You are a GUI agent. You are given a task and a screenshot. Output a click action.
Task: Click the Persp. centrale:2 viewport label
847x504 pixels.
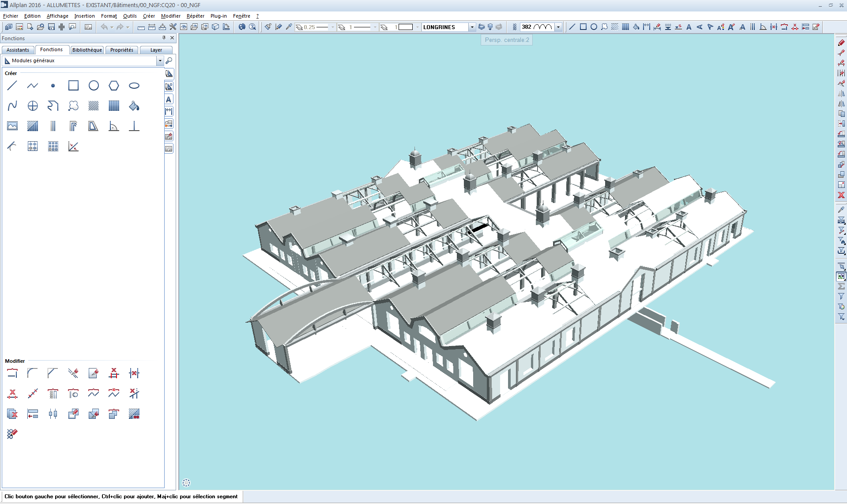click(507, 40)
